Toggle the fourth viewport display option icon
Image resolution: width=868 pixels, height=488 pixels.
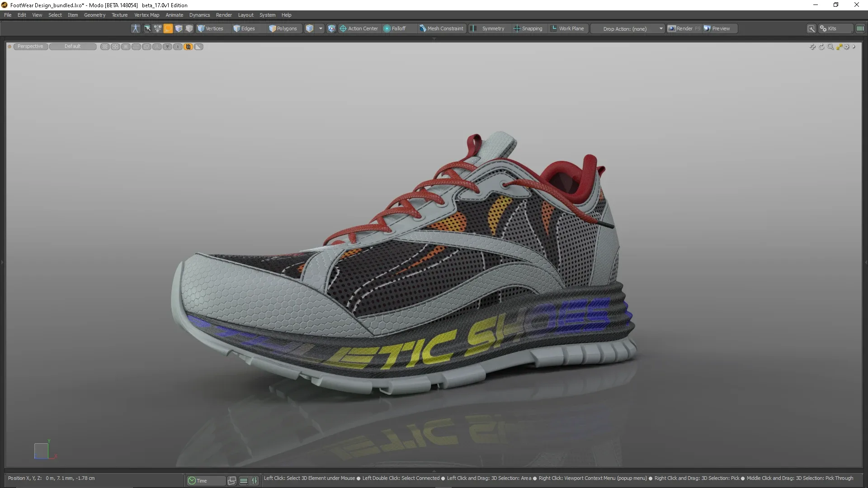pos(136,47)
